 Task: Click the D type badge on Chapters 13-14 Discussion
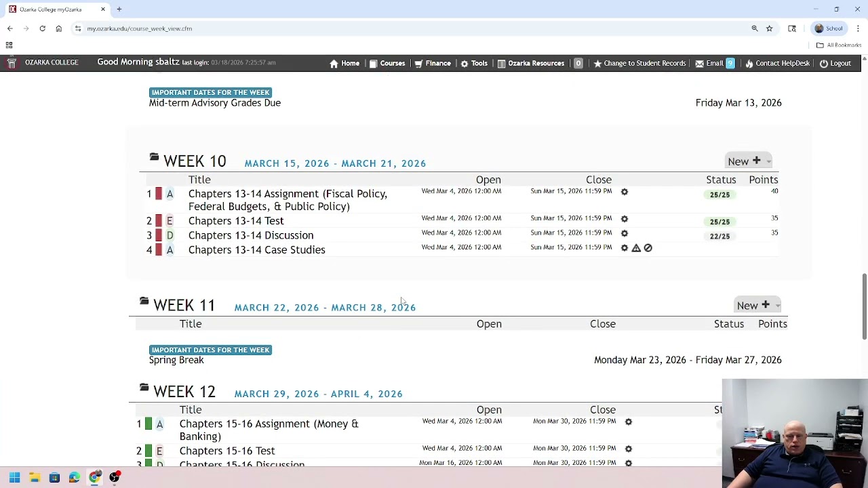(170, 235)
